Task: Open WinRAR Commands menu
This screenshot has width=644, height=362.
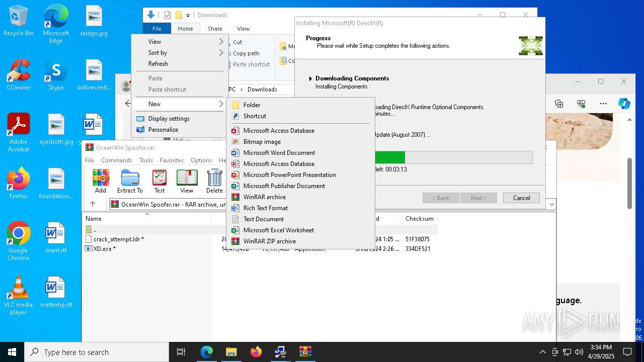Action: click(116, 160)
